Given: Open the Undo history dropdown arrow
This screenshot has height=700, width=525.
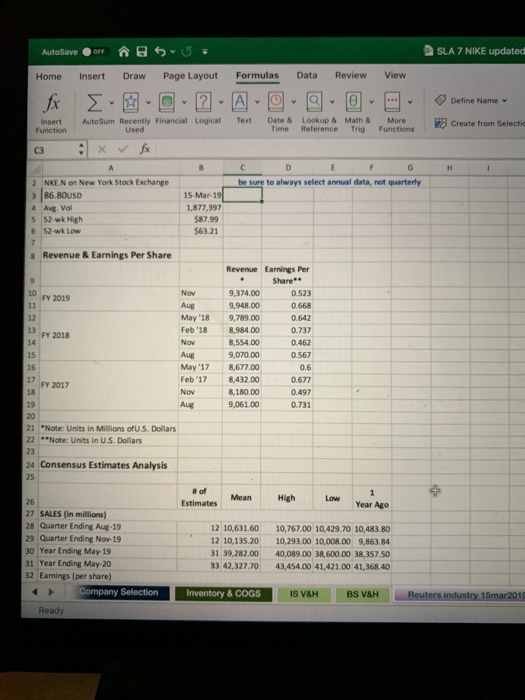Looking at the screenshot, I should pos(172,52).
